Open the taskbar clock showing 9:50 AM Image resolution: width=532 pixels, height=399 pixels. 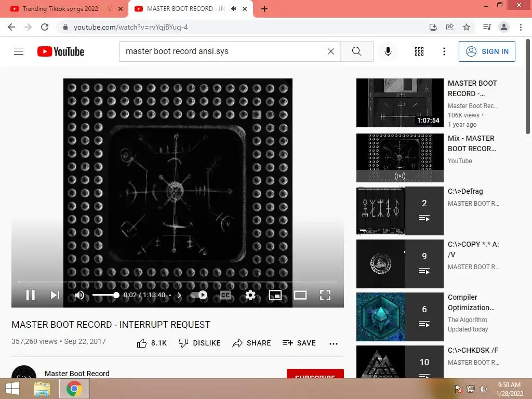click(509, 389)
